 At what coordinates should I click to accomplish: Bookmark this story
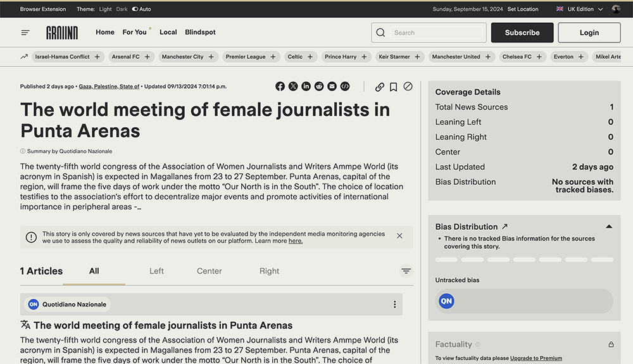click(x=394, y=87)
